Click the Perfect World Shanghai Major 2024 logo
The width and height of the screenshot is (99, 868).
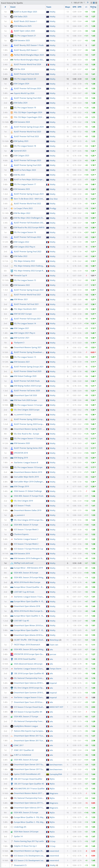(x=12, y=55)
